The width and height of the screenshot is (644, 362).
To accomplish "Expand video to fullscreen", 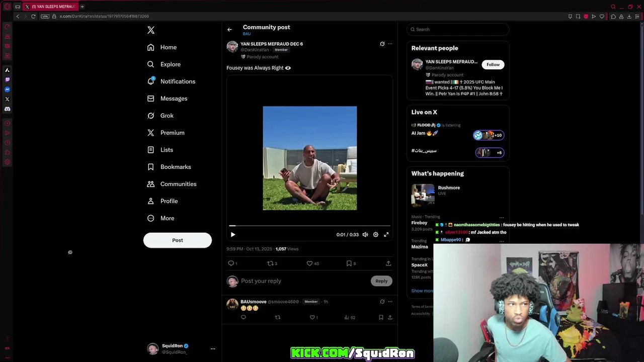I will click(x=386, y=234).
